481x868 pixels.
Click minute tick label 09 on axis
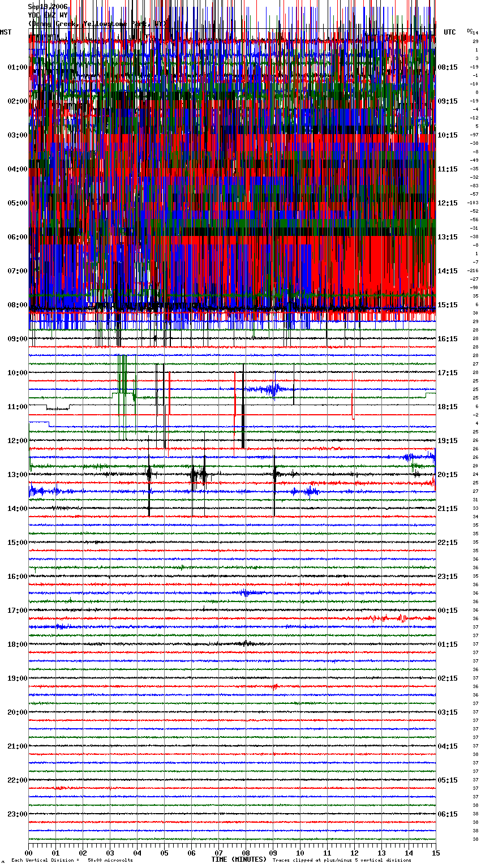[x=273, y=853]
